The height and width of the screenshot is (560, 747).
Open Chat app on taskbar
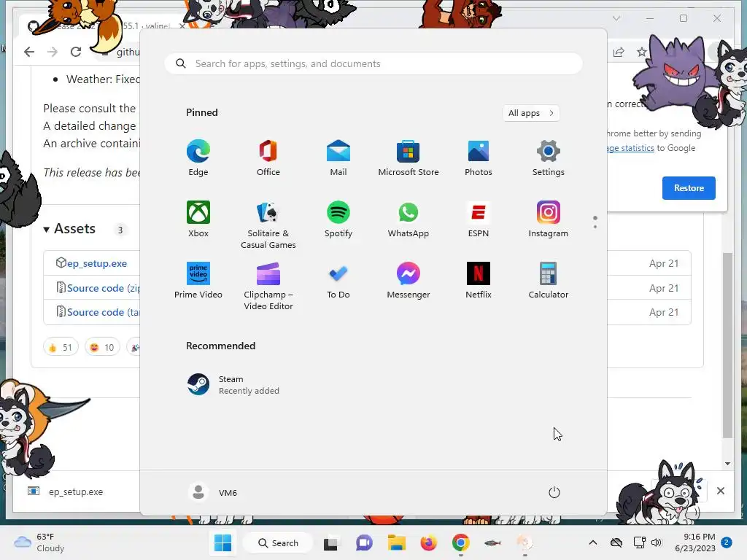[364, 542]
